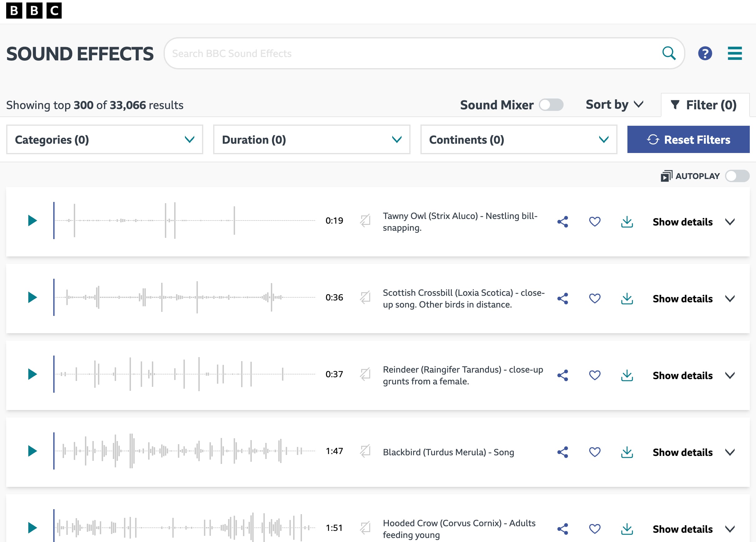756x542 pixels.
Task: Toggle loop icon for Blackbird Song
Action: coord(365,451)
